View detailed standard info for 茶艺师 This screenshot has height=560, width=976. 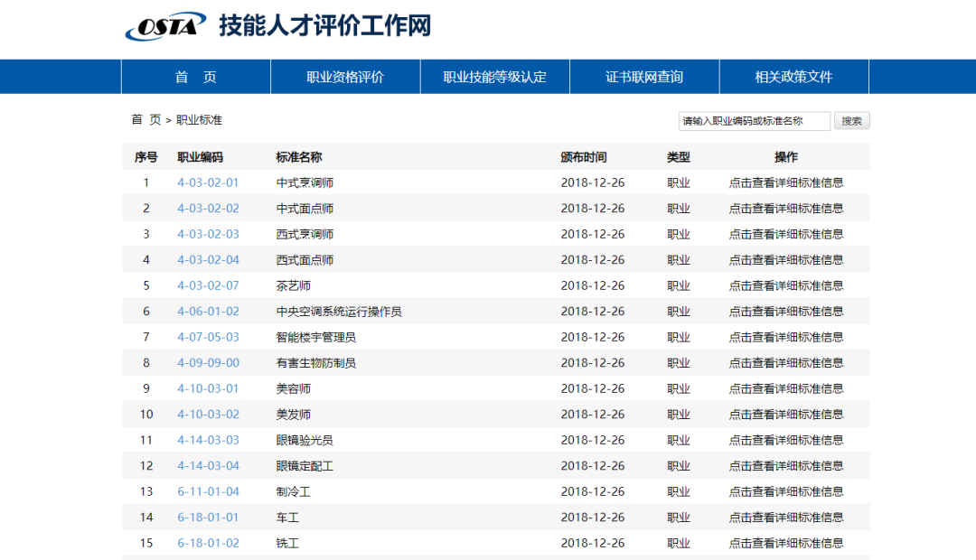pyautogui.click(x=785, y=285)
